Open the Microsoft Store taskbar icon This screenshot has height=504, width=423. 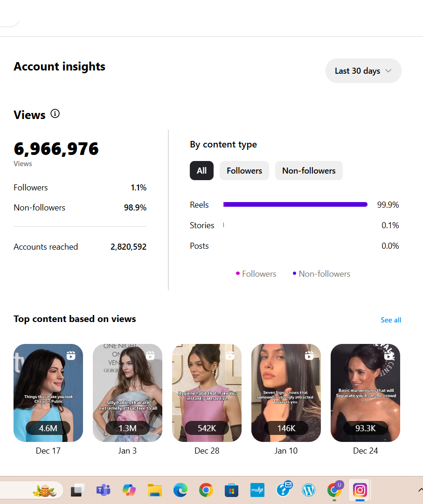pos(231,490)
